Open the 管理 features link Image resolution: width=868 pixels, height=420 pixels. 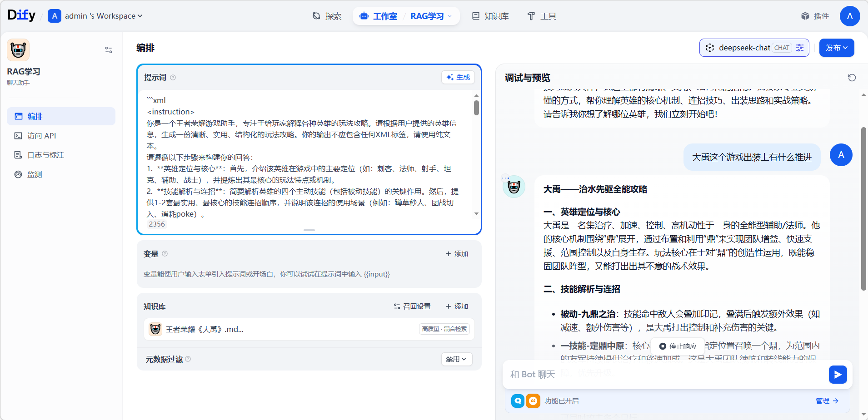(x=827, y=401)
